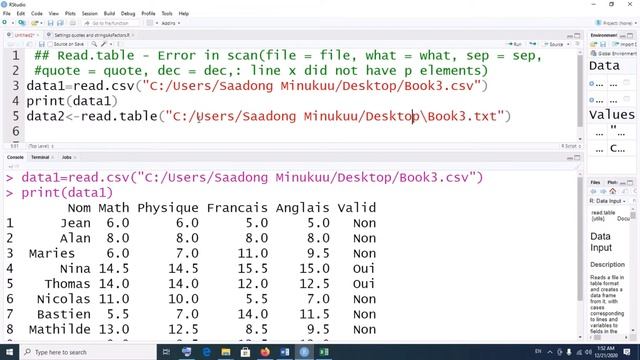
Task: Toggle Source on Save checkbox
Action: click(50, 44)
